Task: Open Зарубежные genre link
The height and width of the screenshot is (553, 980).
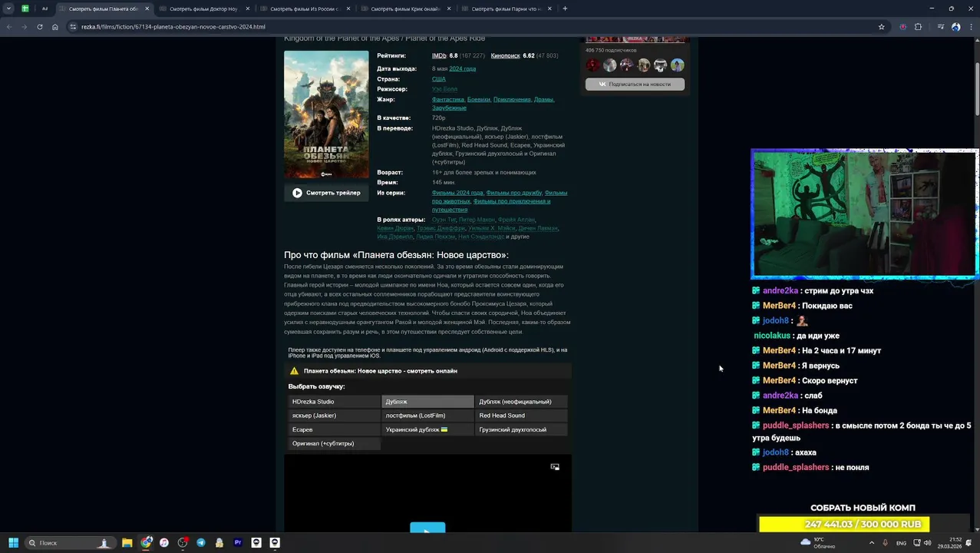Action: pyautogui.click(x=449, y=108)
